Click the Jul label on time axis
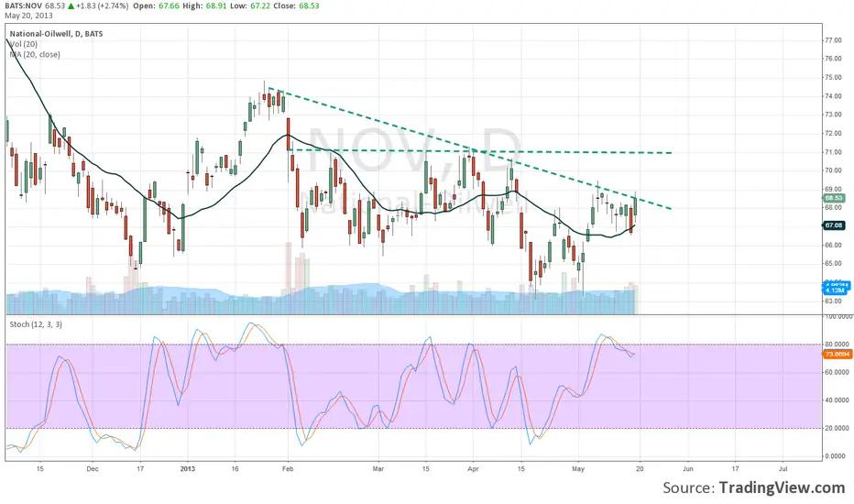 coord(783,468)
